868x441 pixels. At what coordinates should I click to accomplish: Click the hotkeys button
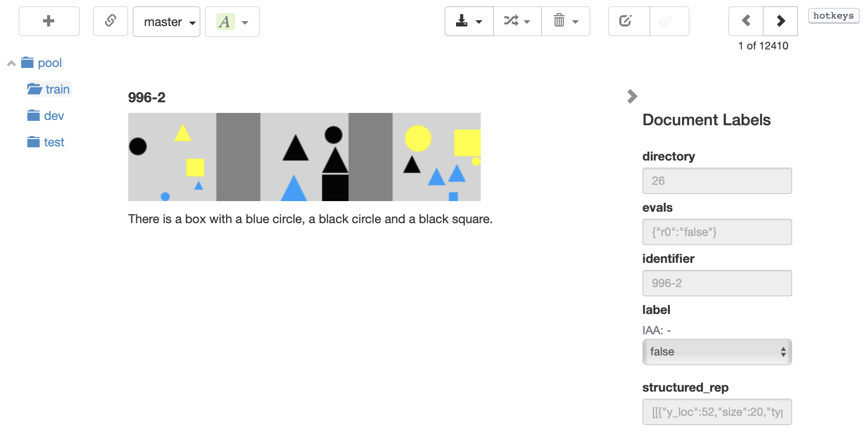(x=833, y=16)
